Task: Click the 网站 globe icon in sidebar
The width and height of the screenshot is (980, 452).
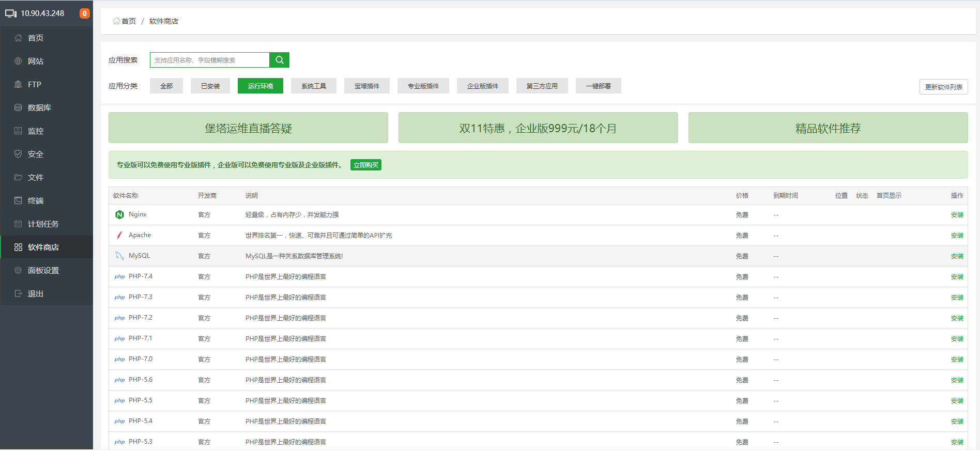Action: point(18,61)
